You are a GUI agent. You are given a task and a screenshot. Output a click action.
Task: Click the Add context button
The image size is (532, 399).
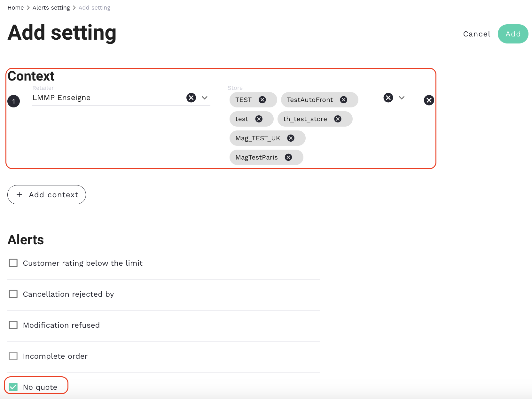(47, 195)
